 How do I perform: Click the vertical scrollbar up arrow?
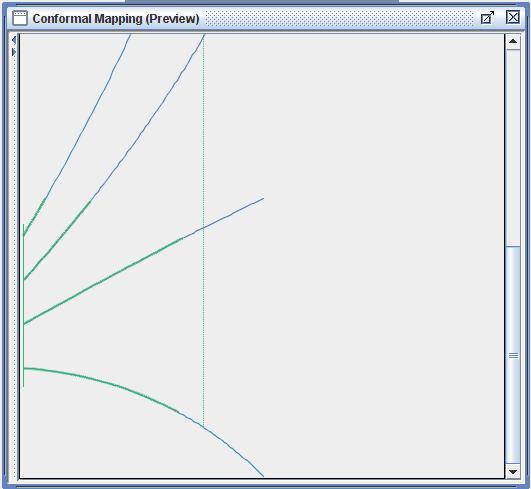(513, 42)
